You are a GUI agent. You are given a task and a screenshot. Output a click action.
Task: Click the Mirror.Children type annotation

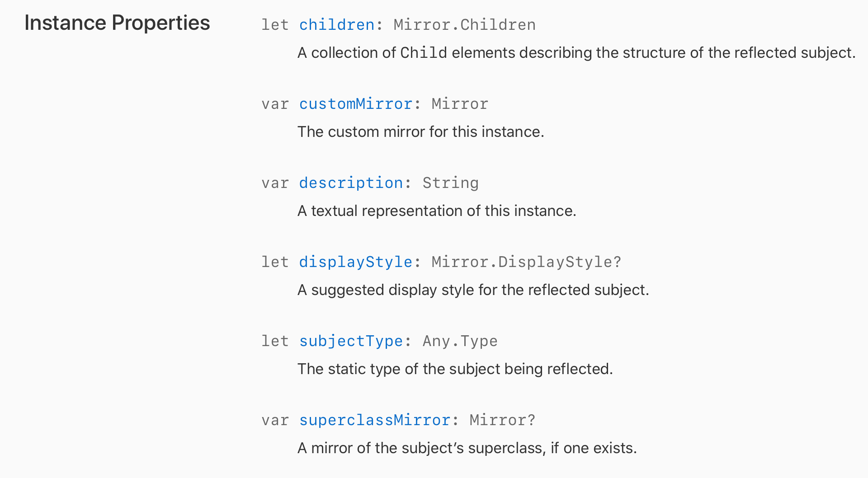click(465, 25)
